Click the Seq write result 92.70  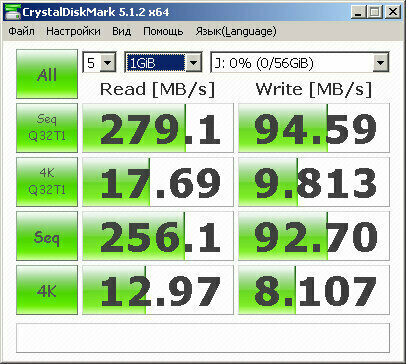pos(314,236)
